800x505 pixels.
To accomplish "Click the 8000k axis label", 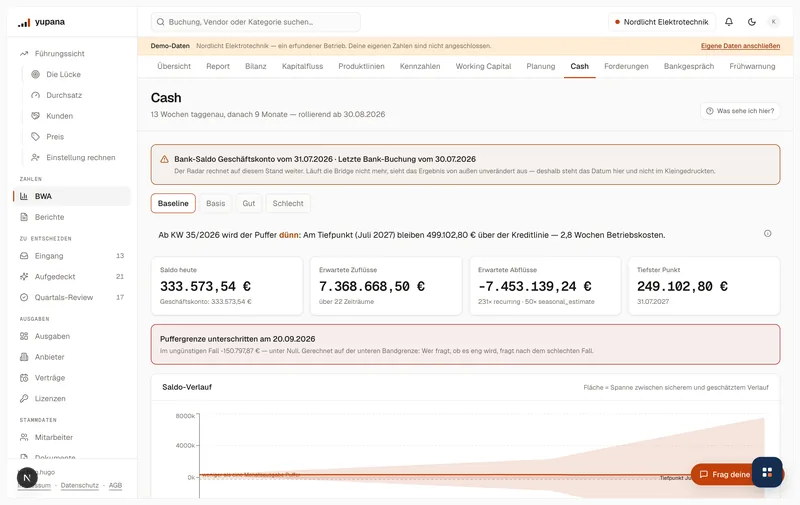I will [x=185, y=416].
